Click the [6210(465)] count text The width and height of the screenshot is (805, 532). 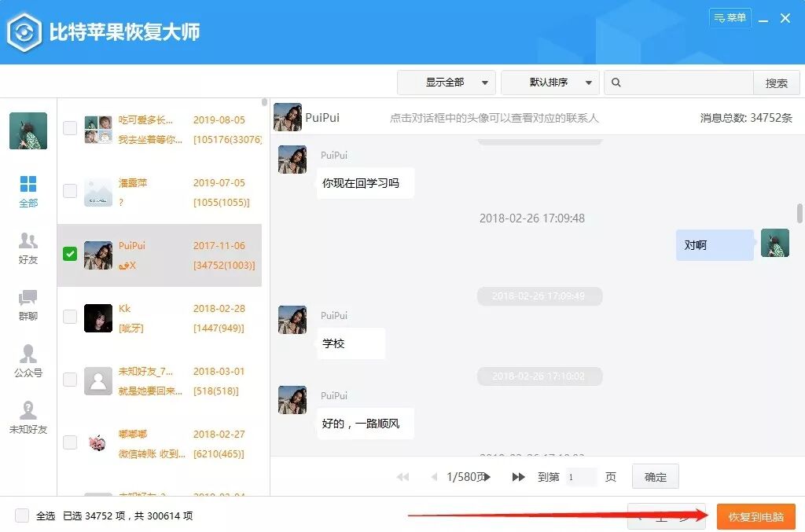click(219, 453)
